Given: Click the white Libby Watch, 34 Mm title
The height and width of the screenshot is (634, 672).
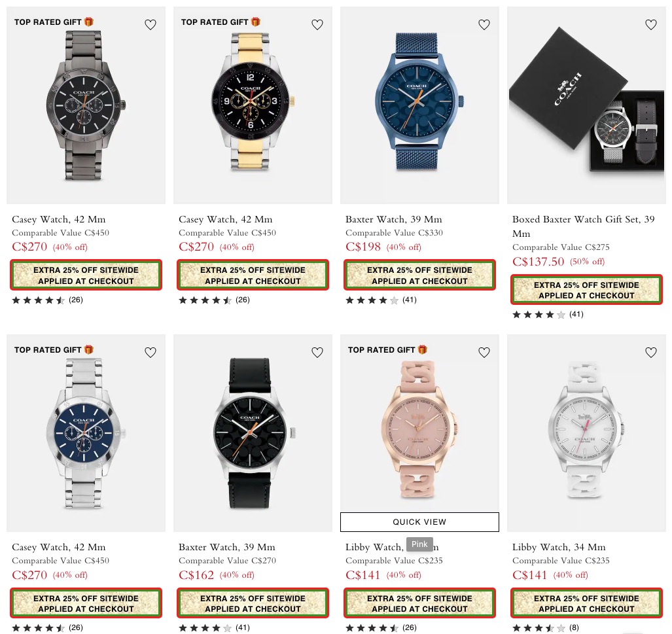Looking at the screenshot, I should pyautogui.click(x=559, y=547).
